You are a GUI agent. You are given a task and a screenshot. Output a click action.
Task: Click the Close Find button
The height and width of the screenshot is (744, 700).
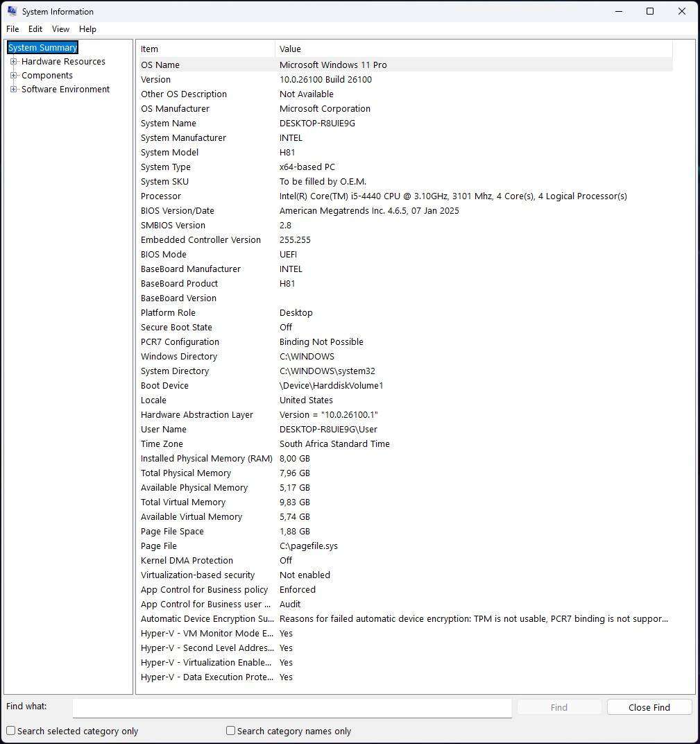pos(649,707)
